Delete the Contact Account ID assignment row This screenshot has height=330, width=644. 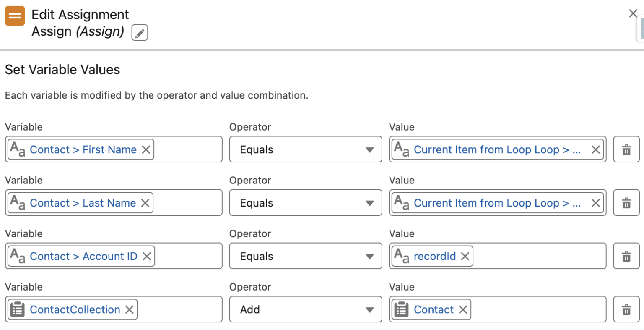pyautogui.click(x=626, y=256)
